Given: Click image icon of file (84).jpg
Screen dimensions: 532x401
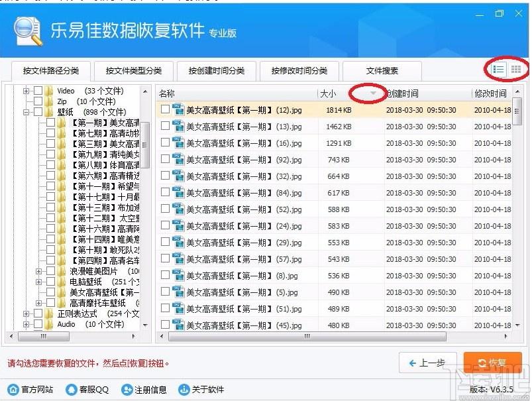Looking at the screenshot, I should coord(178,193).
